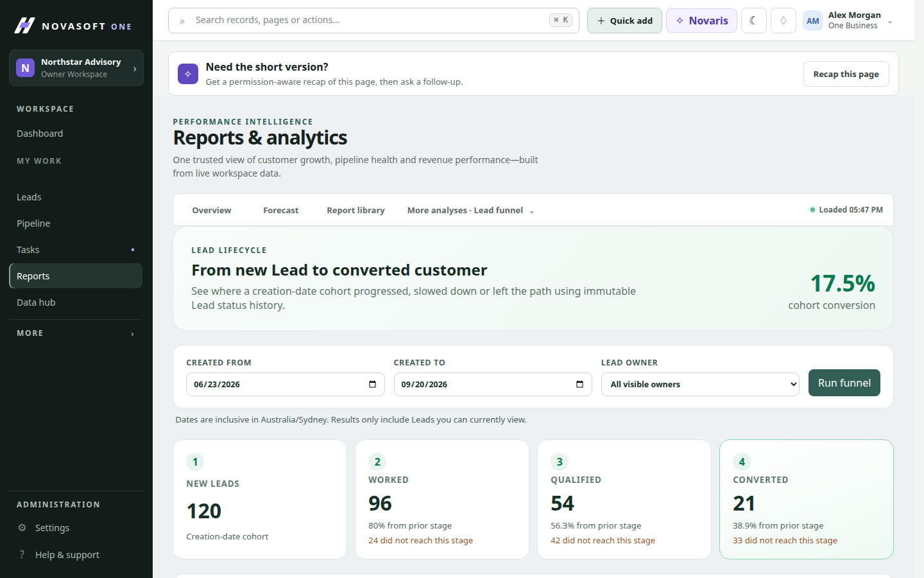Switch to the Report library tab
Screen dimensions: 924x578
(x=355, y=211)
